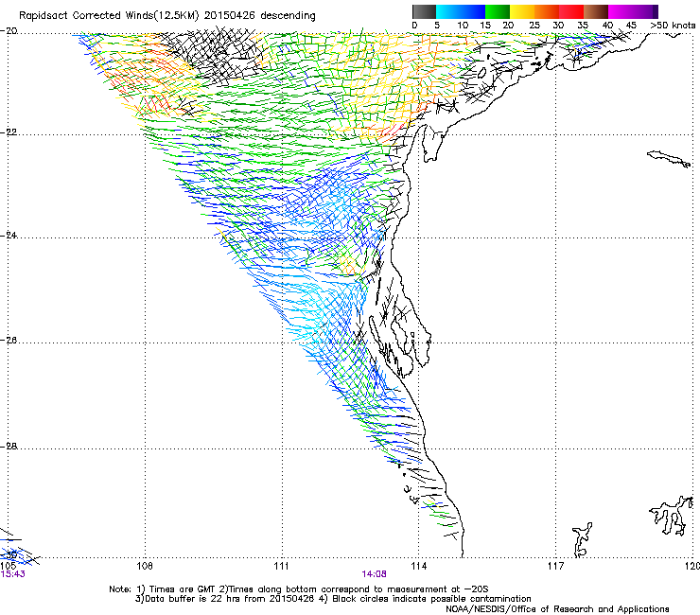
Task: Click the 'NOAA/NESDIS/Office of Research and Applications' credit
Action: pos(557,608)
